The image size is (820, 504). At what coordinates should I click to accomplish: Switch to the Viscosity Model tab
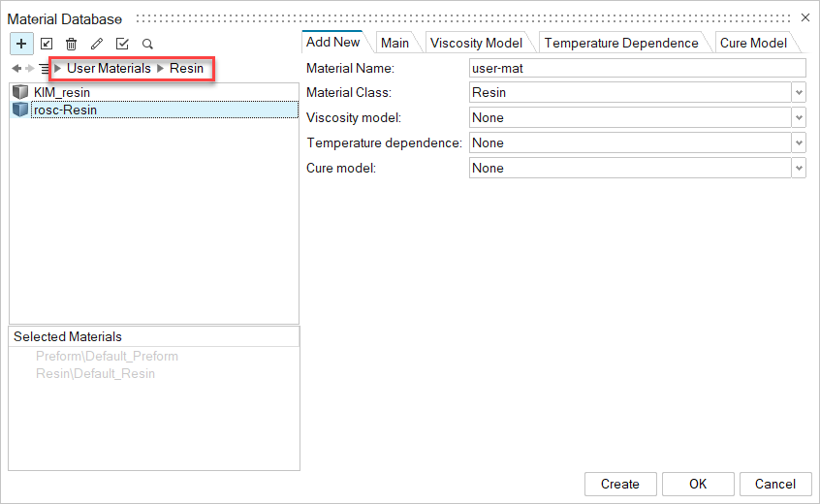(476, 43)
